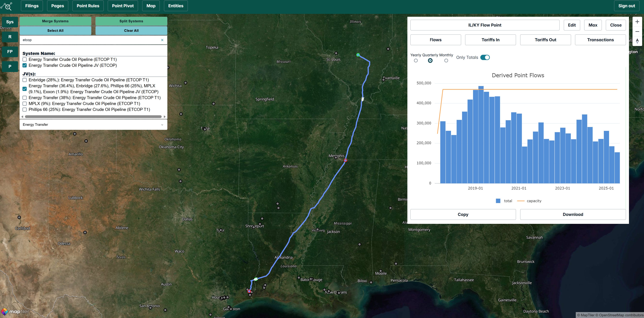Click green pipeline origin point in Illinois
644x318 pixels.
click(x=358, y=55)
